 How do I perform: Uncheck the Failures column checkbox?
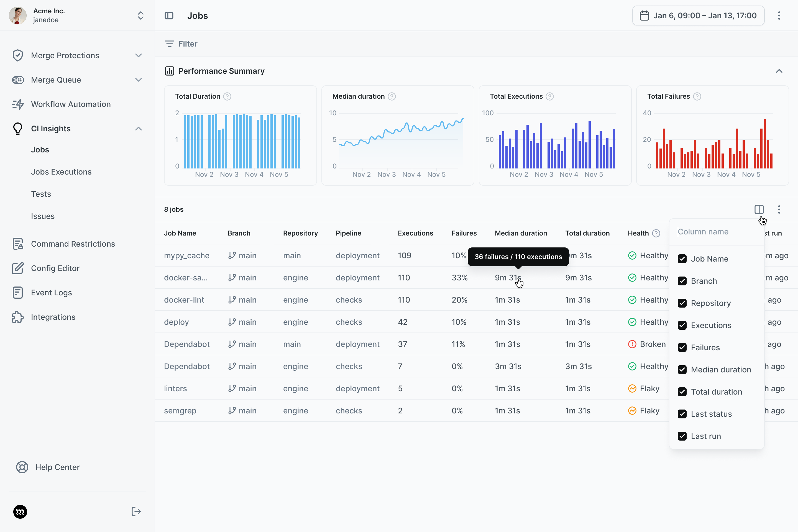point(682,347)
